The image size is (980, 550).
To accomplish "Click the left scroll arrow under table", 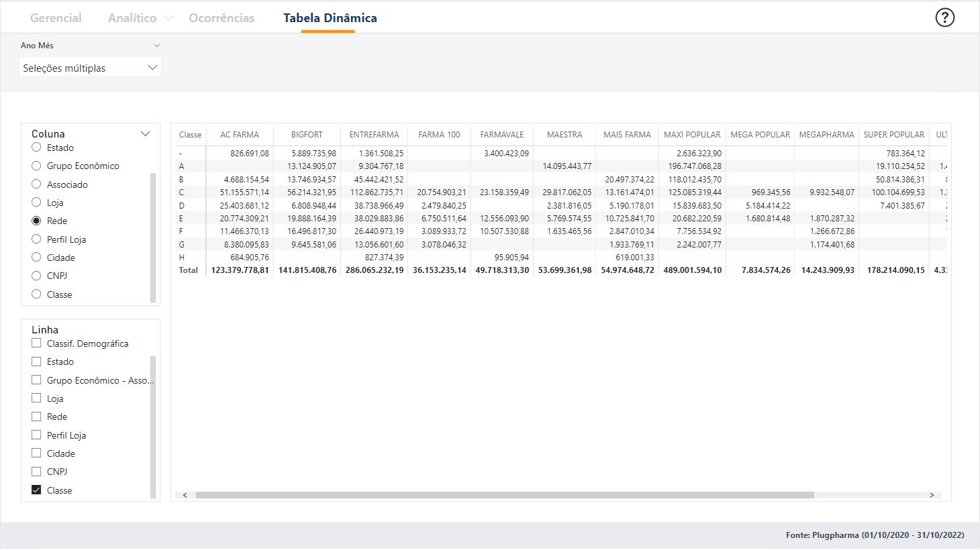I will [x=185, y=495].
